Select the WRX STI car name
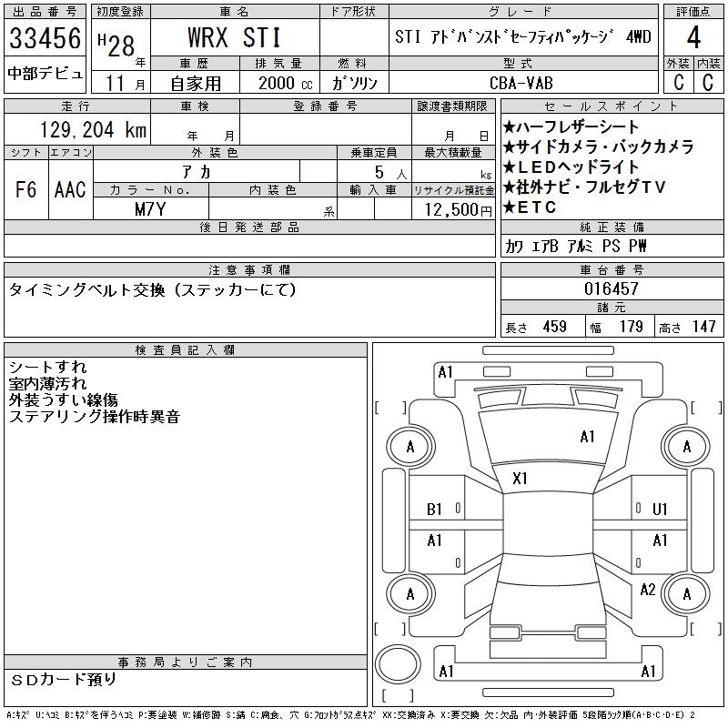728x728 pixels. point(234,39)
